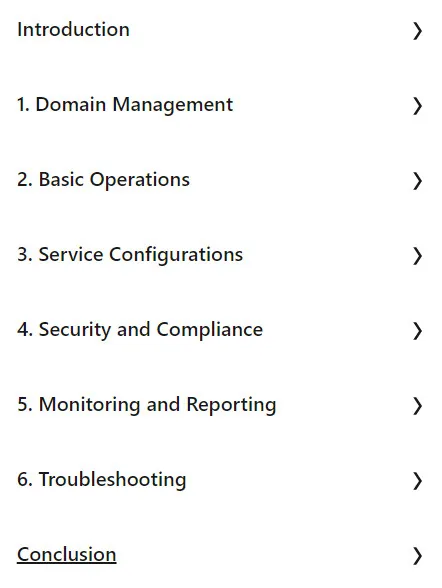Screen dimensions: 442x588
Task: Click the word Reporting in section five
Action: coord(231,405)
